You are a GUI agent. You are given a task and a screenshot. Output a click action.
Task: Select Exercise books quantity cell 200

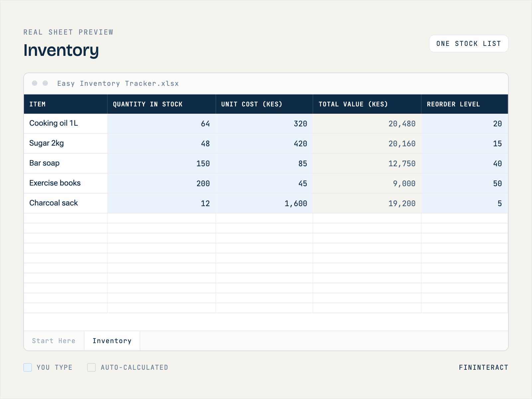(162, 183)
